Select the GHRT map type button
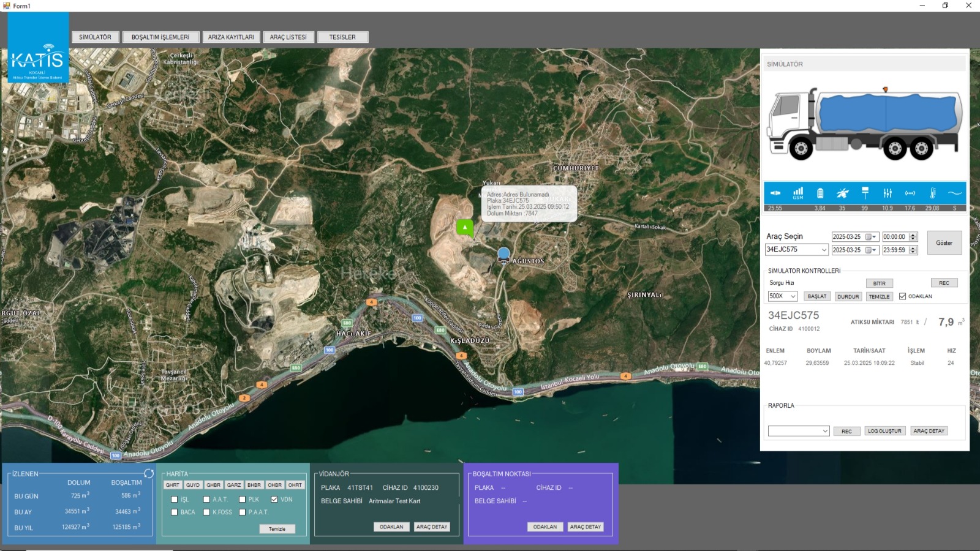Viewport: 980px width, 551px height. (x=173, y=485)
